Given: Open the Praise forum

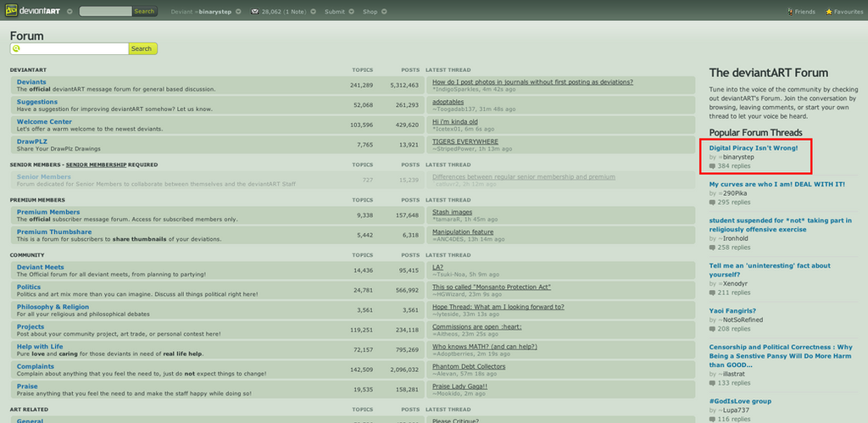Looking at the screenshot, I should click(27, 387).
